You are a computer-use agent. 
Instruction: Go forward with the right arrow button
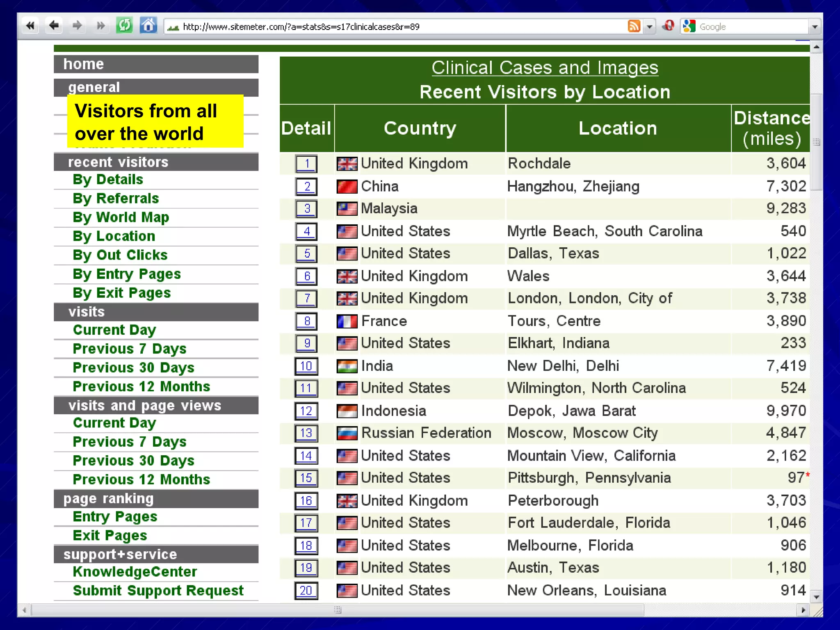pos(77,26)
